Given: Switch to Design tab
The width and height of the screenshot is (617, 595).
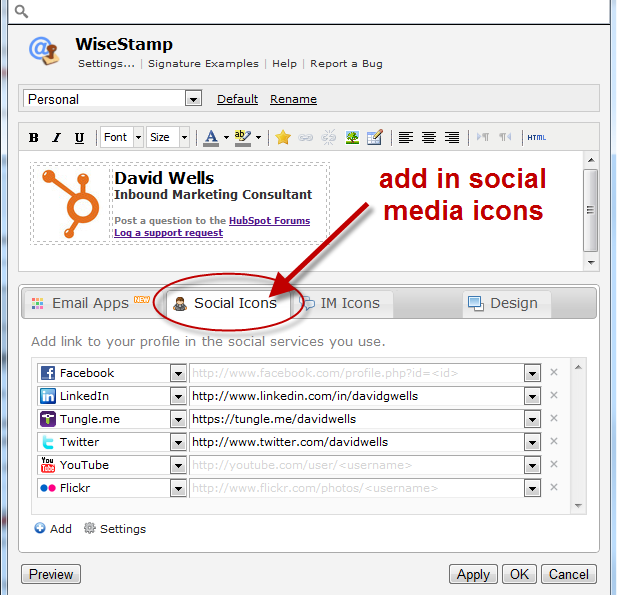Looking at the screenshot, I should point(506,303).
